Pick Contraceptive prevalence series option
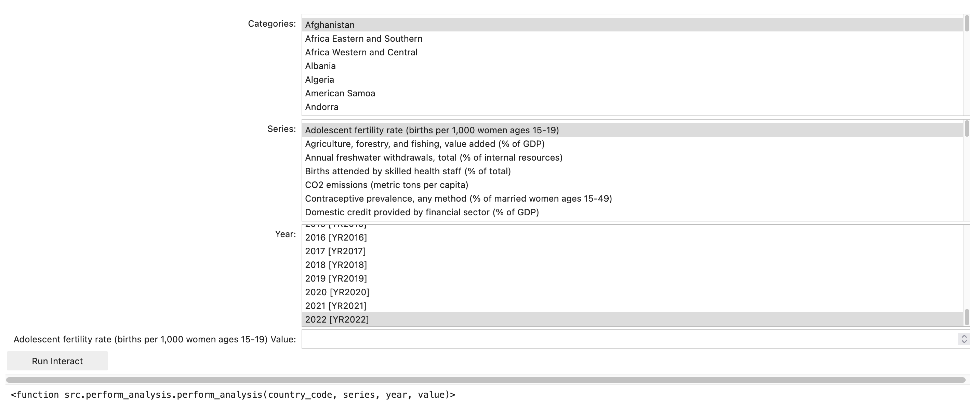Image resolution: width=980 pixels, height=408 pixels. [458, 199]
